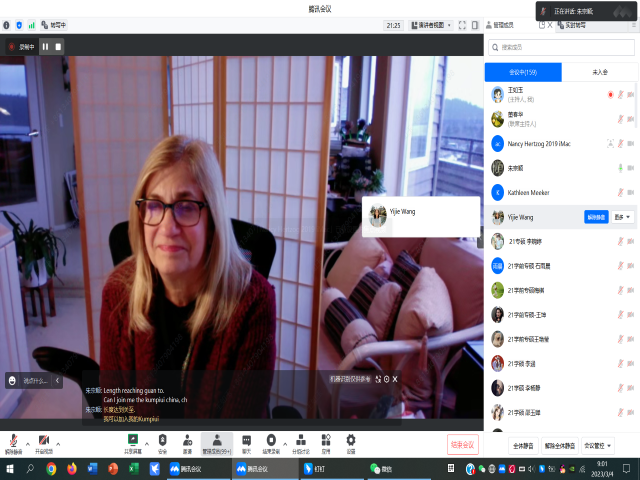Close the manage members panel
Screen dimensions: 640x480
(x=550, y=25)
